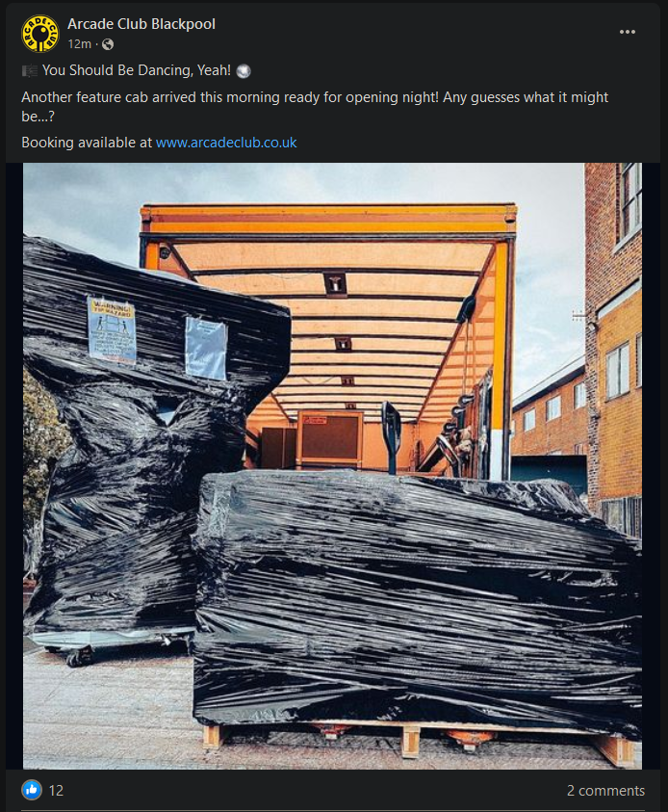The width and height of the screenshot is (668, 812).
Task: Click the blank silver label on wrapped cabinet
Action: point(206,348)
